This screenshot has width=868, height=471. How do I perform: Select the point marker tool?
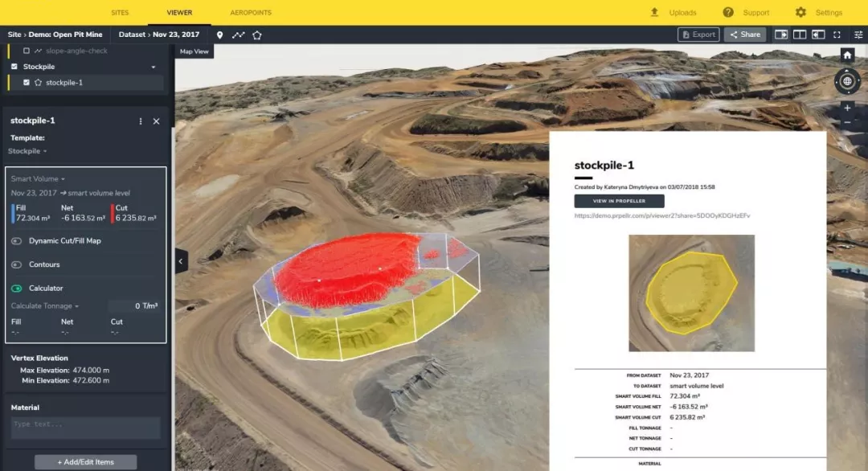tap(219, 35)
